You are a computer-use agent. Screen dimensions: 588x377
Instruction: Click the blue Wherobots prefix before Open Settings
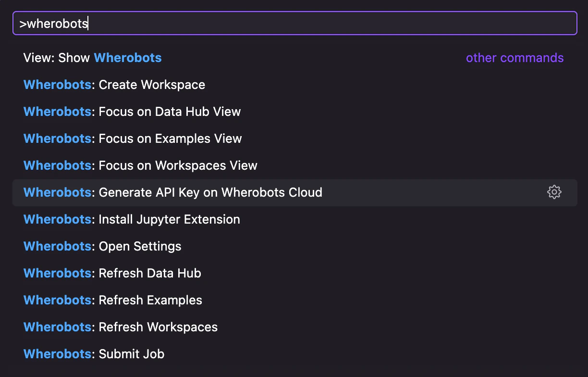[57, 247]
